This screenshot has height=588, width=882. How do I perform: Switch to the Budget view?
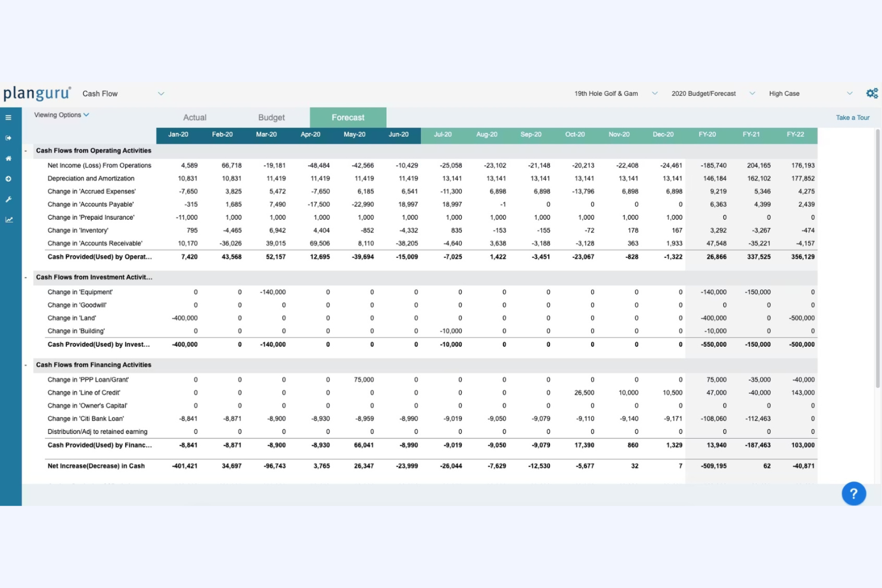pyautogui.click(x=271, y=117)
